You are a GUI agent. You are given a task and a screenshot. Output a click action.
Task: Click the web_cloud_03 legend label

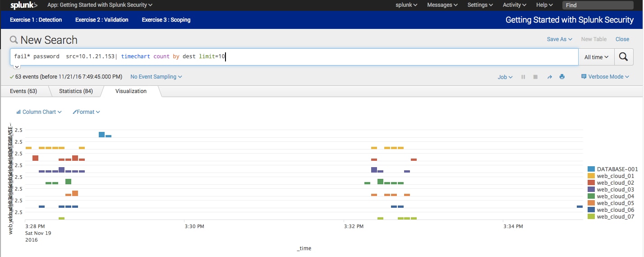coord(616,190)
